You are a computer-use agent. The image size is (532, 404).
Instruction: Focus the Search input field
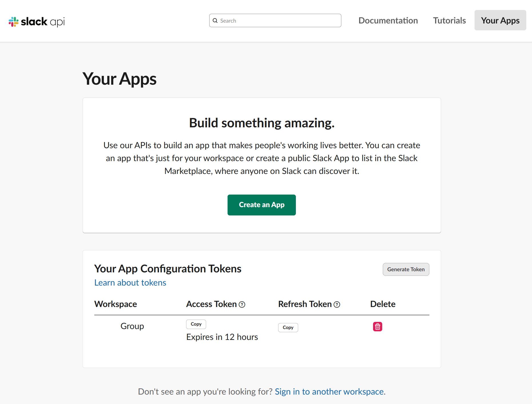(x=275, y=21)
